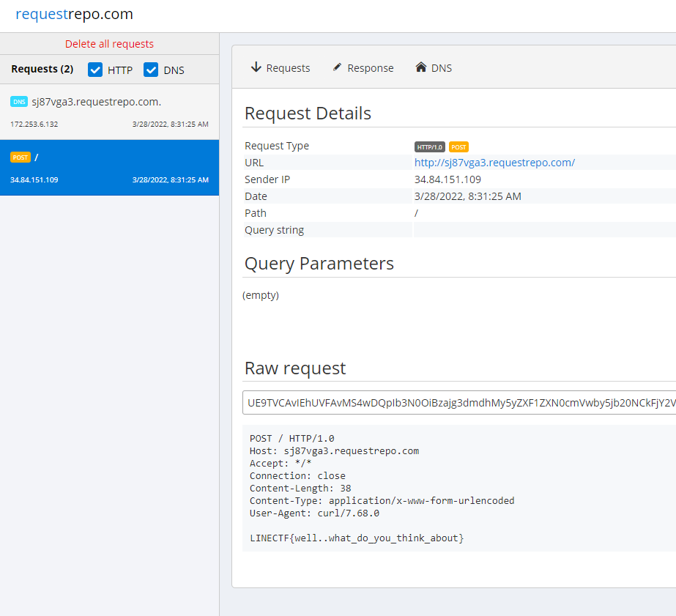Image resolution: width=676 pixels, height=616 pixels.
Task: Click the Sender IP value 34.84.151.109
Action: (447, 179)
